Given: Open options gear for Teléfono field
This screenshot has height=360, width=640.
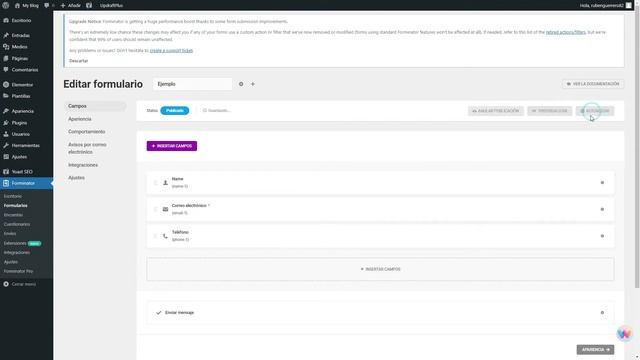Looking at the screenshot, I should (602, 236).
